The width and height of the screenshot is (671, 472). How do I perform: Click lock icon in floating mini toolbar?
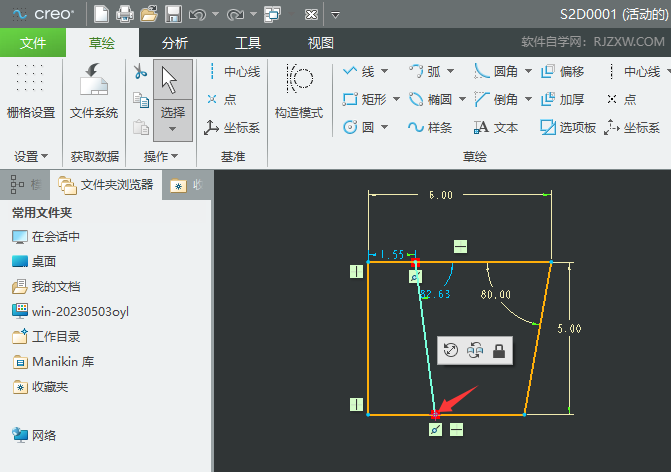click(499, 350)
